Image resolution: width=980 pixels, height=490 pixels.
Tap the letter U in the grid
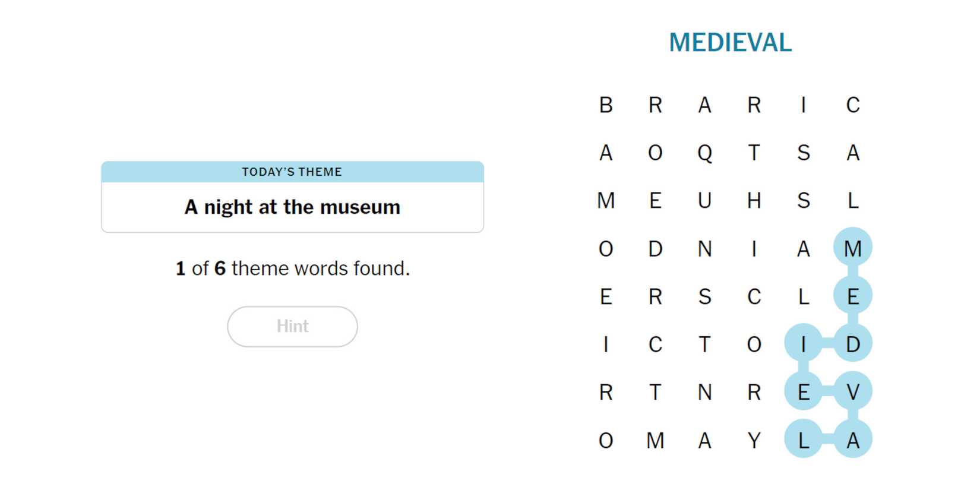pyautogui.click(x=704, y=201)
